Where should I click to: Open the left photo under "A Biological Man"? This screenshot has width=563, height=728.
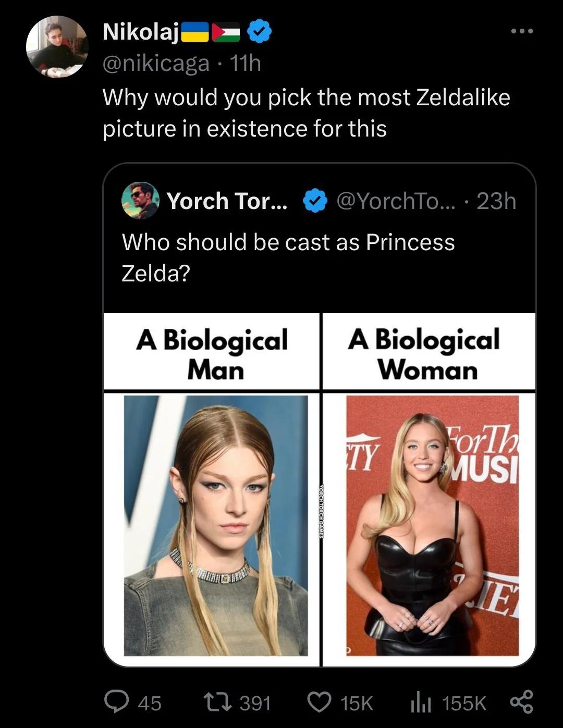(x=216, y=525)
